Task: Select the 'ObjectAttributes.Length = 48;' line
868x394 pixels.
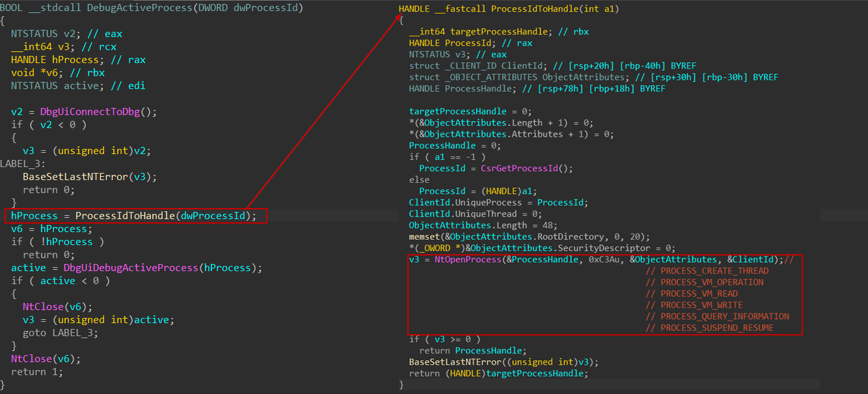Action: click(x=483, y=225)
